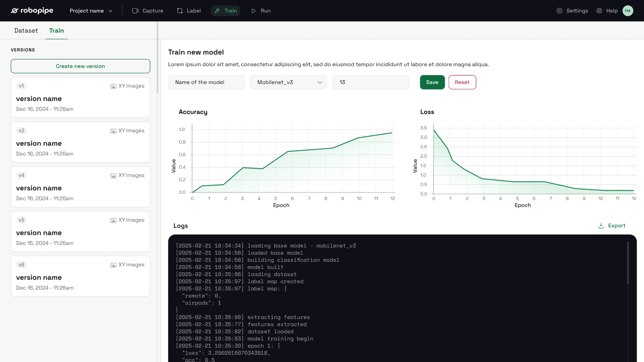Click the Run play icon
The image size is (644, 362).
coord(254,11)
